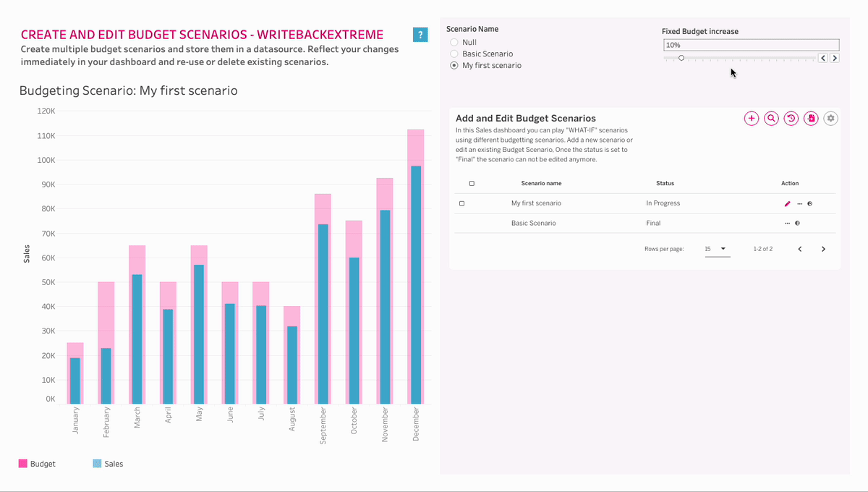Click the blue Sales bar for December
868x492 pixels.
tap(416, 285)
